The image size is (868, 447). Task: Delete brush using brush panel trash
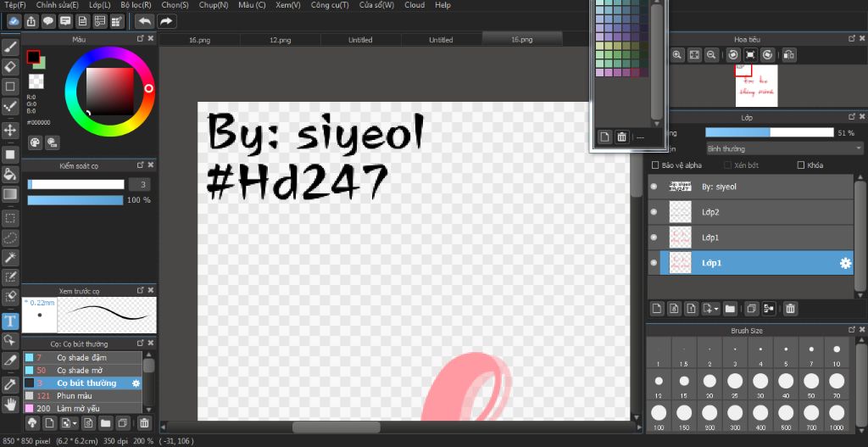pos(144,423)
